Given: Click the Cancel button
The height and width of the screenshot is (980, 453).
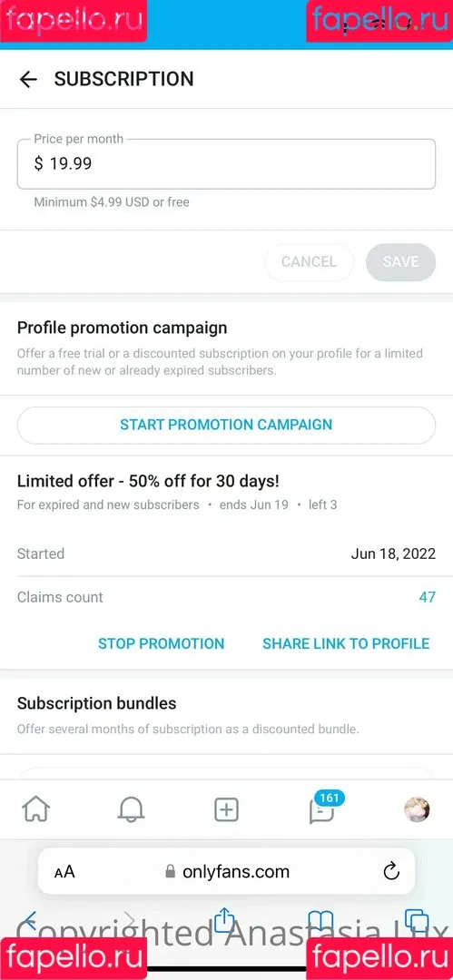Looking at the screenshot, I should (309, 262).
